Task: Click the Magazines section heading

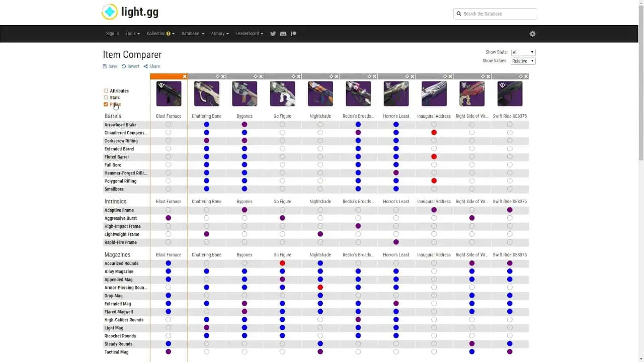Action: click(x=117, y=255)
